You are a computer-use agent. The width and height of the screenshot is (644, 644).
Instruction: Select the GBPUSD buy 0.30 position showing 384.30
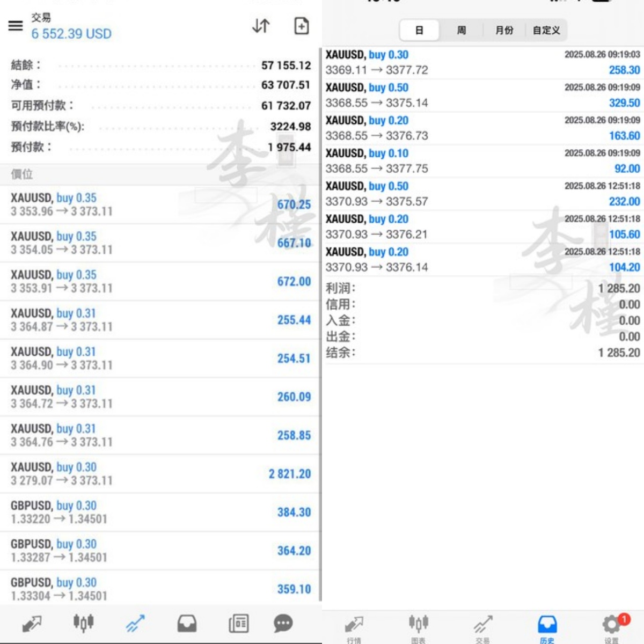[x=161, y=511]
